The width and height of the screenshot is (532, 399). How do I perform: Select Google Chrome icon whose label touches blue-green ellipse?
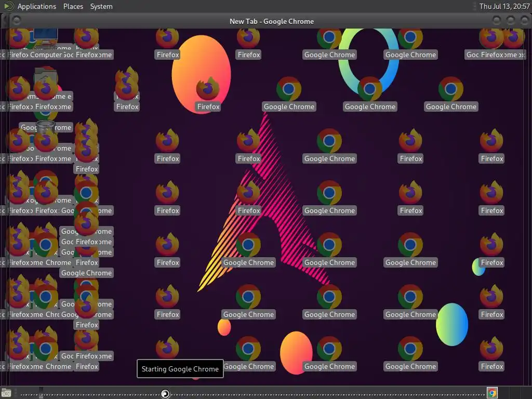click(x=410, y=297)
